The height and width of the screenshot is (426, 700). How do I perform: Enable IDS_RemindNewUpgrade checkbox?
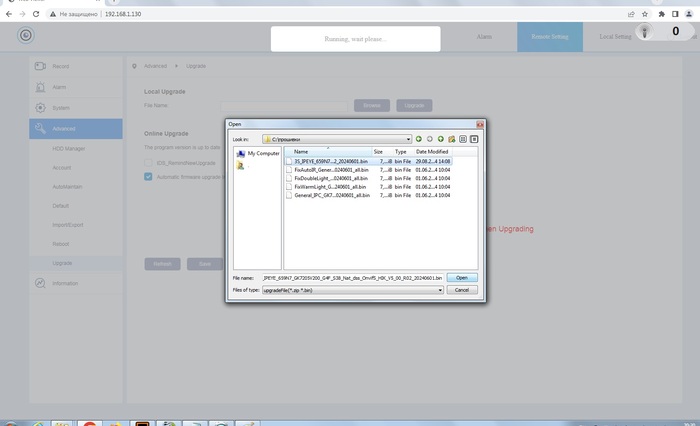click(148, 162)
